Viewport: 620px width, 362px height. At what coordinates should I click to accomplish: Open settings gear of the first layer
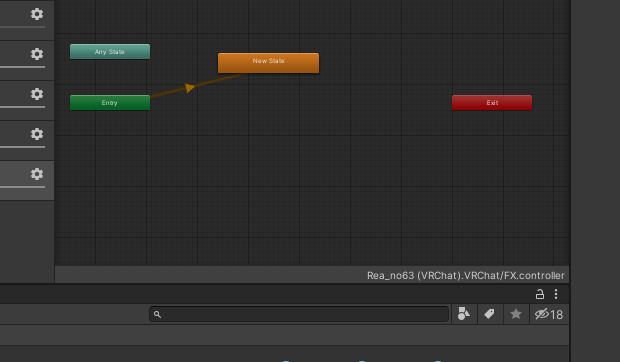(37, 14)
